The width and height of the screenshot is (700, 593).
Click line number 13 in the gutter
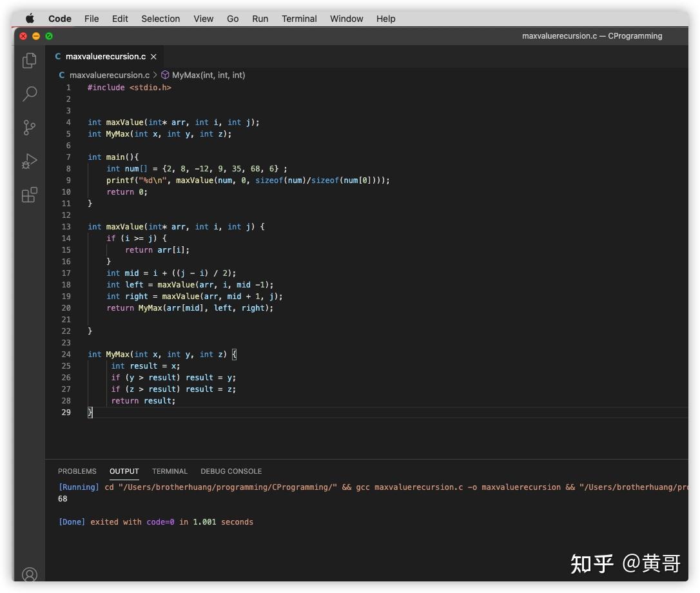(66, 227)
